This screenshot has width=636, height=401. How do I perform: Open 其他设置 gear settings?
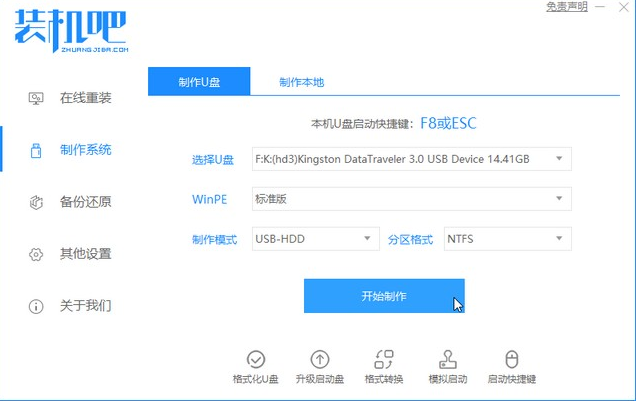[x=72, y=254]
